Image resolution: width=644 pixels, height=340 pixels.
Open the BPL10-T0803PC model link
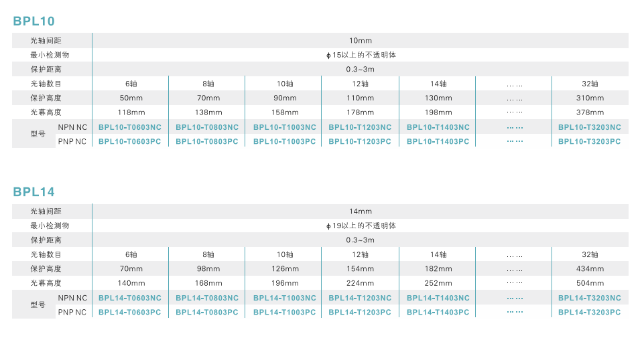pyautogui.click(x=207, y=141)
